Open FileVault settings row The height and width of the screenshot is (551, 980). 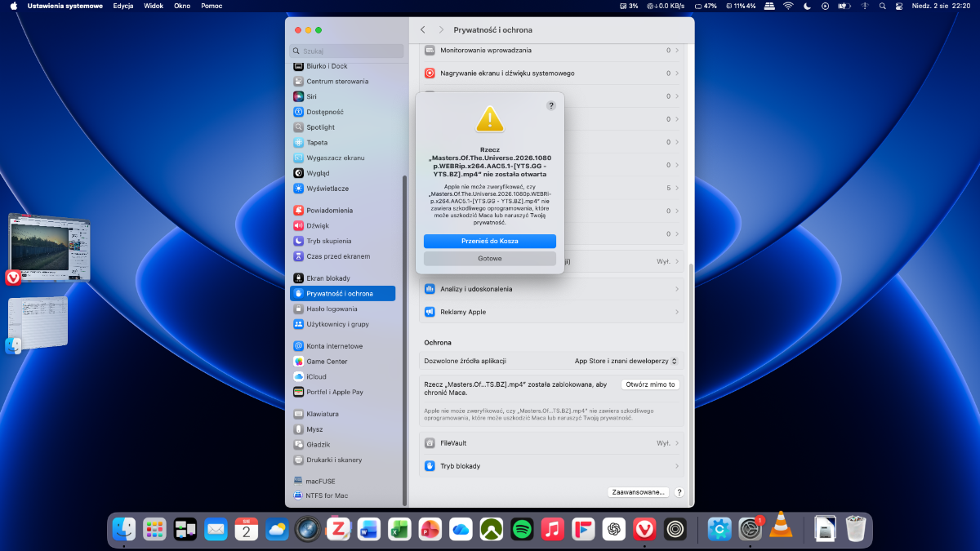(552, 443)
